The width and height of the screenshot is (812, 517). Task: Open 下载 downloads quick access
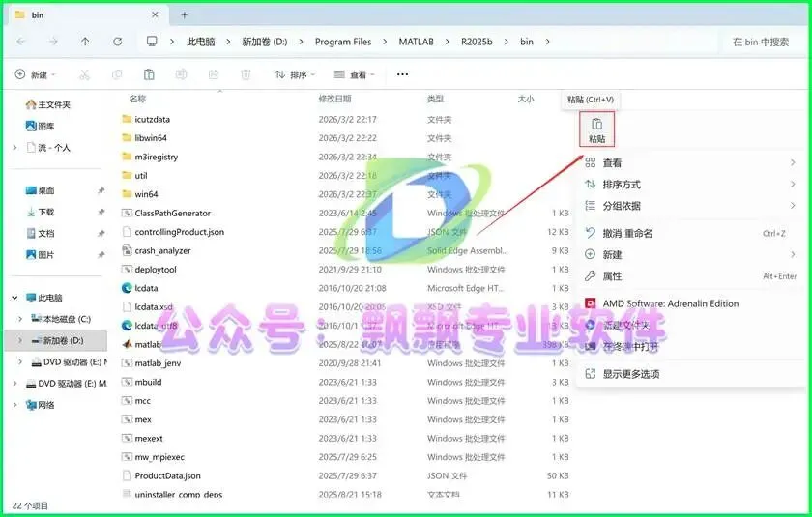(x=41, y=212)
